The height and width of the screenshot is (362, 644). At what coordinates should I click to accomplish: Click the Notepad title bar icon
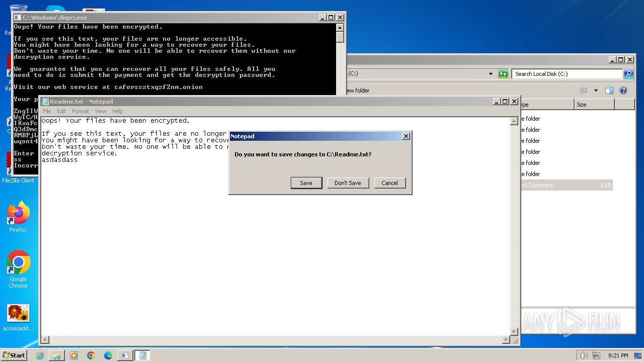pos(45,102)
